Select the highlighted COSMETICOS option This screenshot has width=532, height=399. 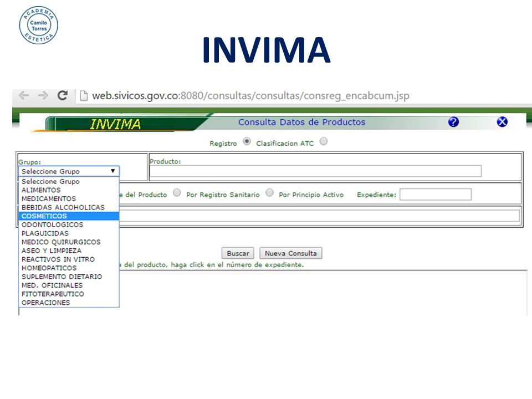pos(69,216)
